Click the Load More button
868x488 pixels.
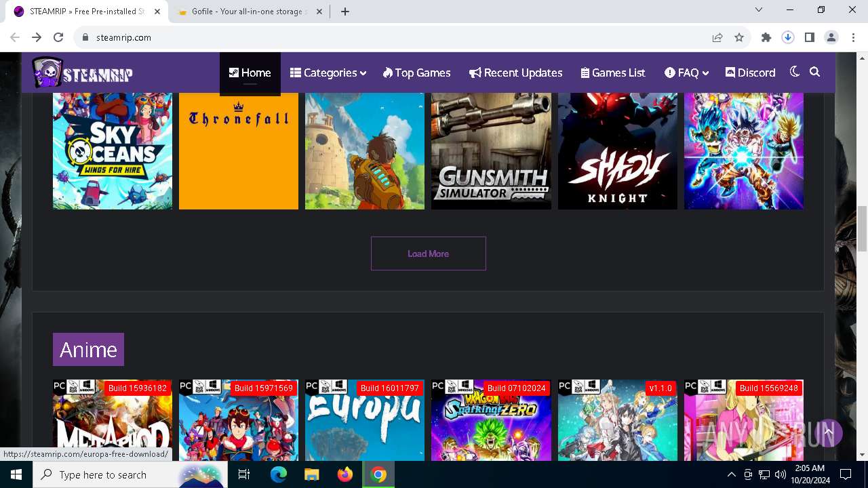click(x=429, y=253)
